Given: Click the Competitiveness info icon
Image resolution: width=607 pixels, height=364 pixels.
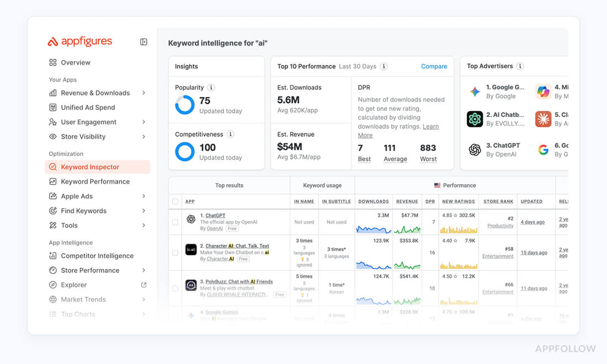Looking at the screenshot, I should point(231,135).
